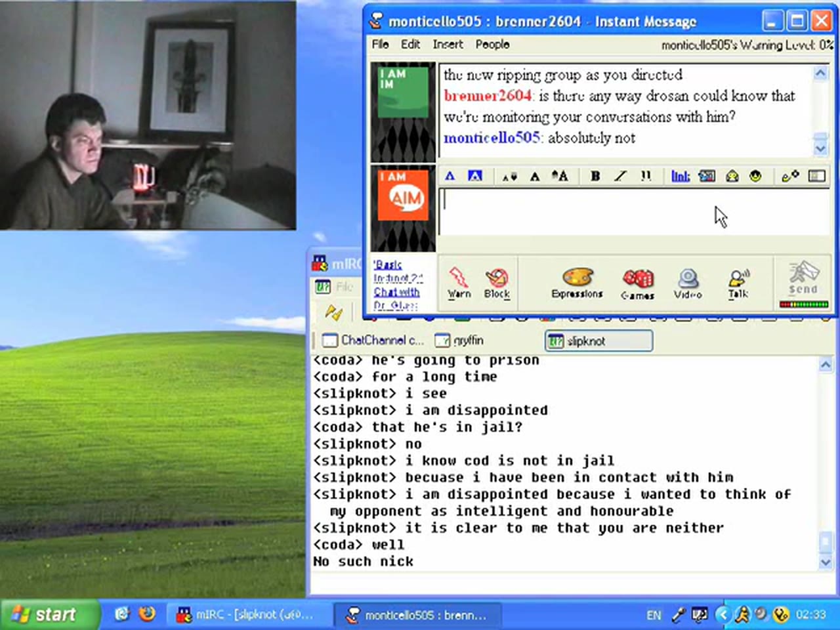Image resolution: width=840 pixels, height=630 pixels.
Task: Click the mIRC lightning connect icon
Action: tap(333, 313)
